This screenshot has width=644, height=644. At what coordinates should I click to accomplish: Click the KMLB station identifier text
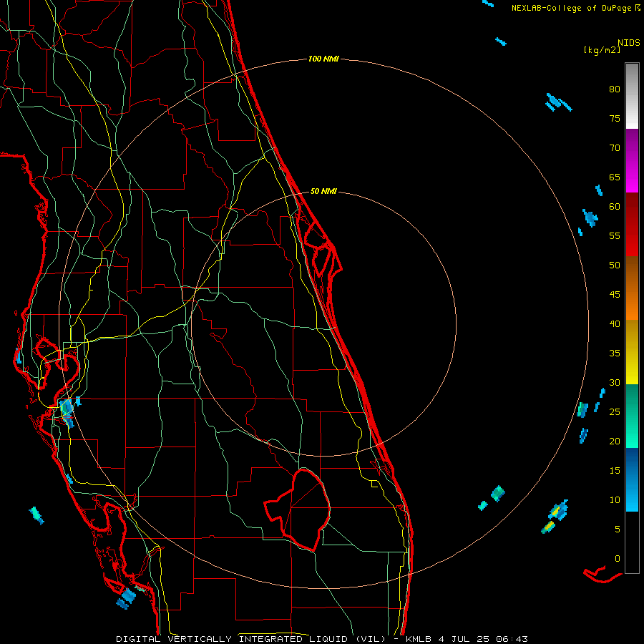pos(419,639)
